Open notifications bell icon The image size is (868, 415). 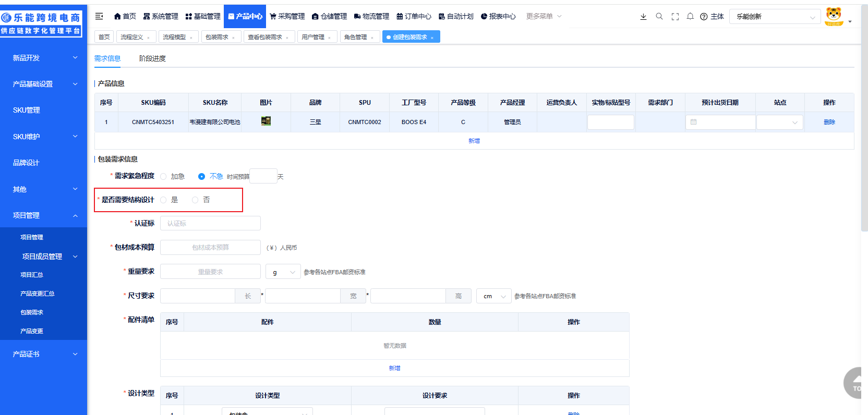coord(690,17)
